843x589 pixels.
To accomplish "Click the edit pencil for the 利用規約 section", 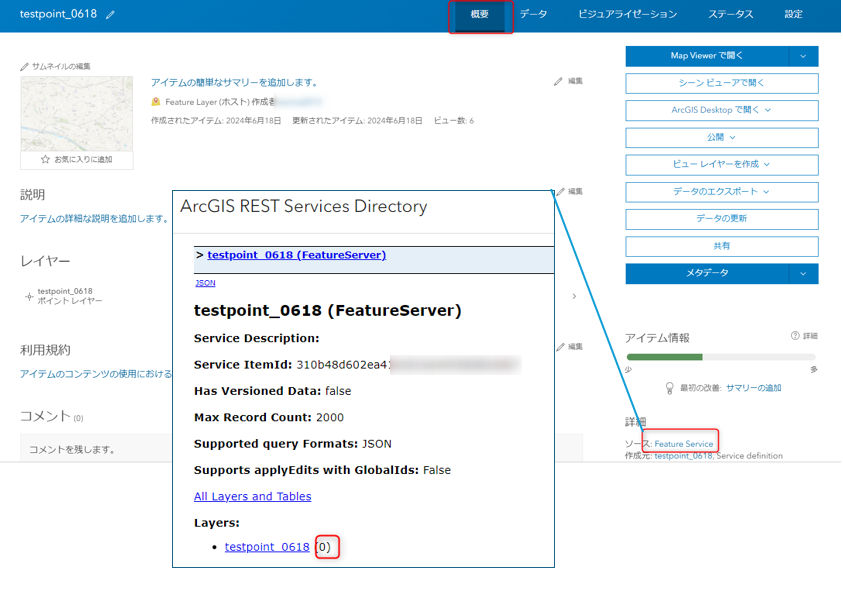I will point(561,347).
